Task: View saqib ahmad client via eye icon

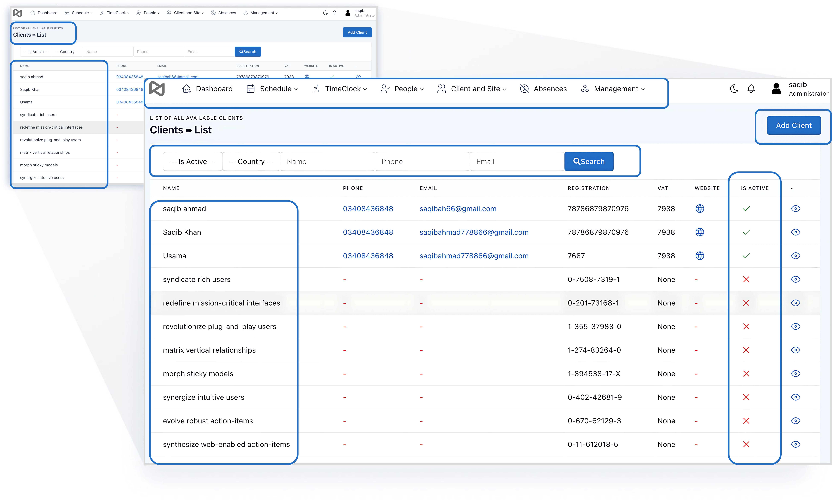Action: [796, 209]
